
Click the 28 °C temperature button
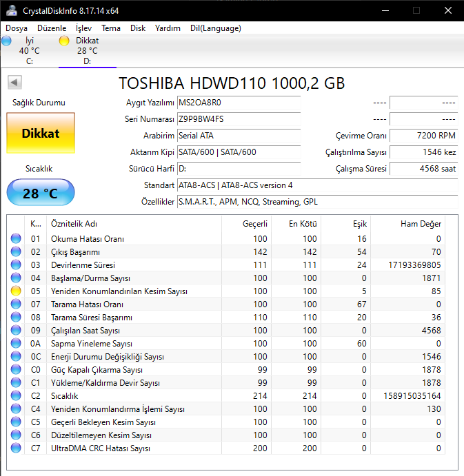41,192
